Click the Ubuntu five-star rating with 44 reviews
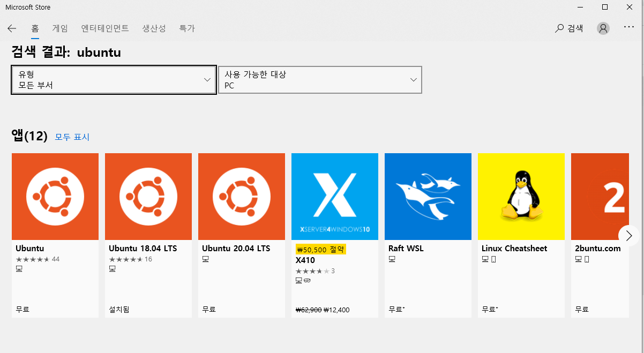Image resolution: width=644 pixels, height=353 pixels. coord(38,259)
